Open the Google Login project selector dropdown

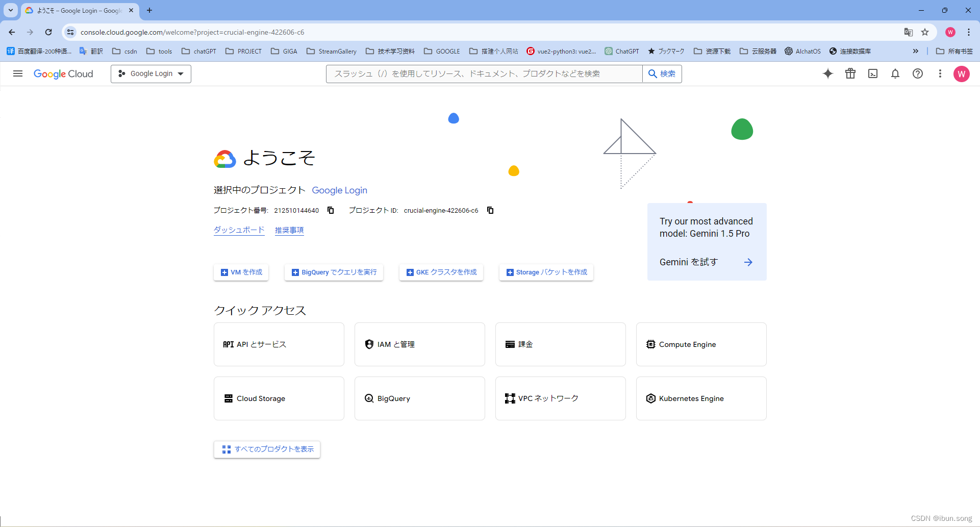pyautogui.click(x=151, y=73)
